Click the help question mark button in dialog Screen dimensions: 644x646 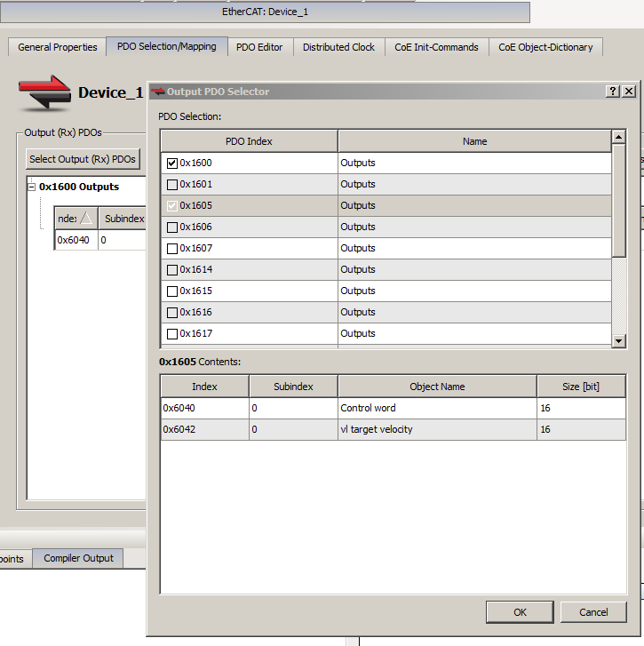tap(612, 91)
